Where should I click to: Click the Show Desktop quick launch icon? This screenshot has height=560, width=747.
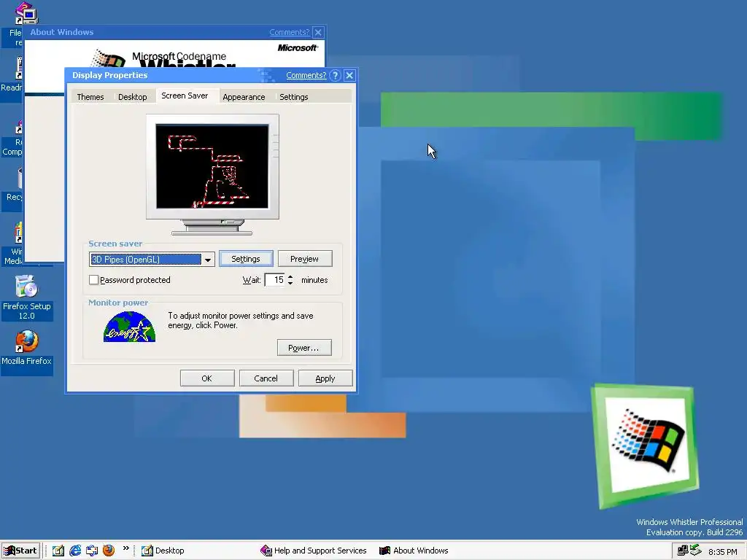pos(58,551)
